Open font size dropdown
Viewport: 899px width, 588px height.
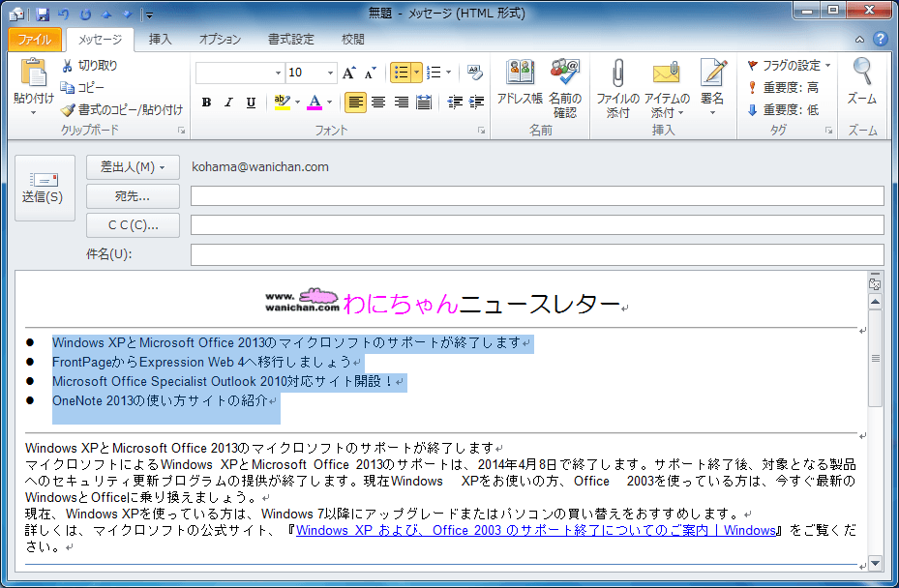[330, 73]
